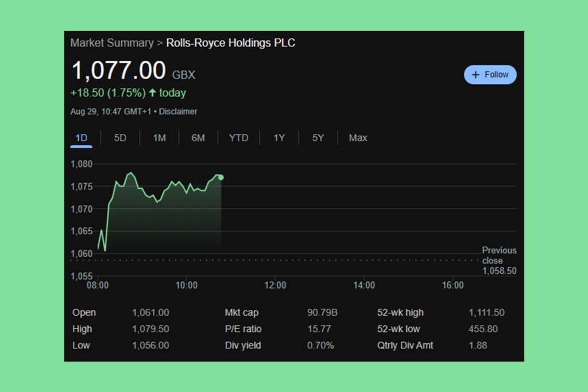Click the Mkt cap value 90.79B

(x=322, y=313)
